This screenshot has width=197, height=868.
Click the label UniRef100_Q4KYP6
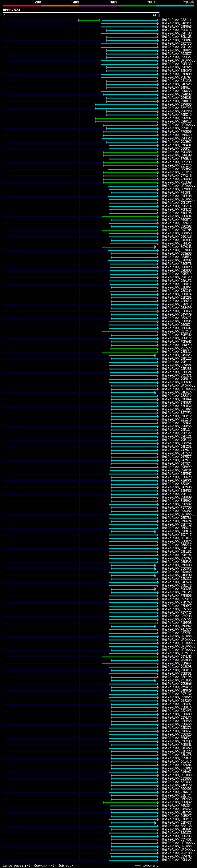tap(177, 812)
